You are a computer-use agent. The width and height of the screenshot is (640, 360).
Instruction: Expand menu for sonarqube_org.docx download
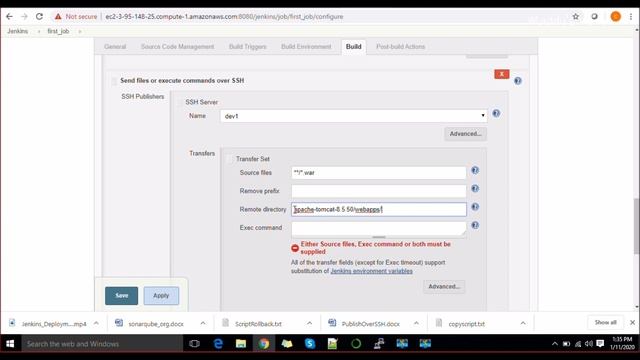coord(203,323)
